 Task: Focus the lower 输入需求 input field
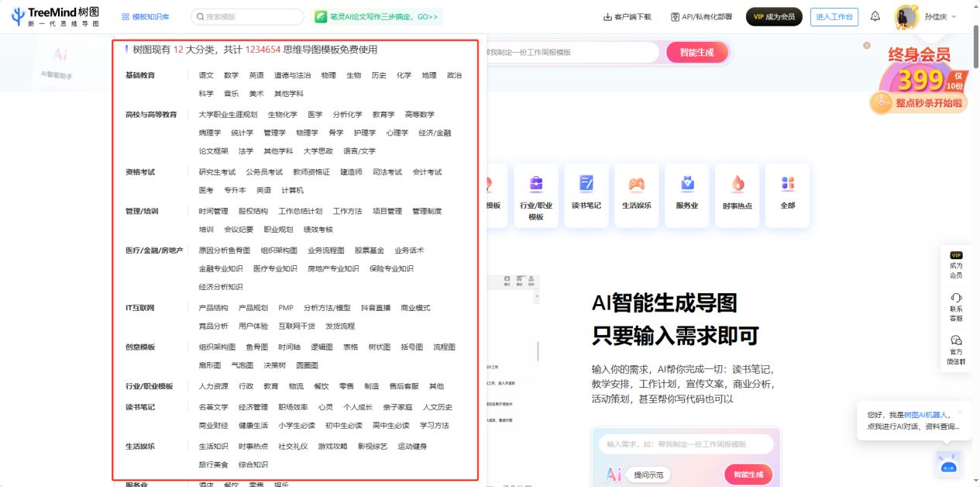tap(686, 444)
